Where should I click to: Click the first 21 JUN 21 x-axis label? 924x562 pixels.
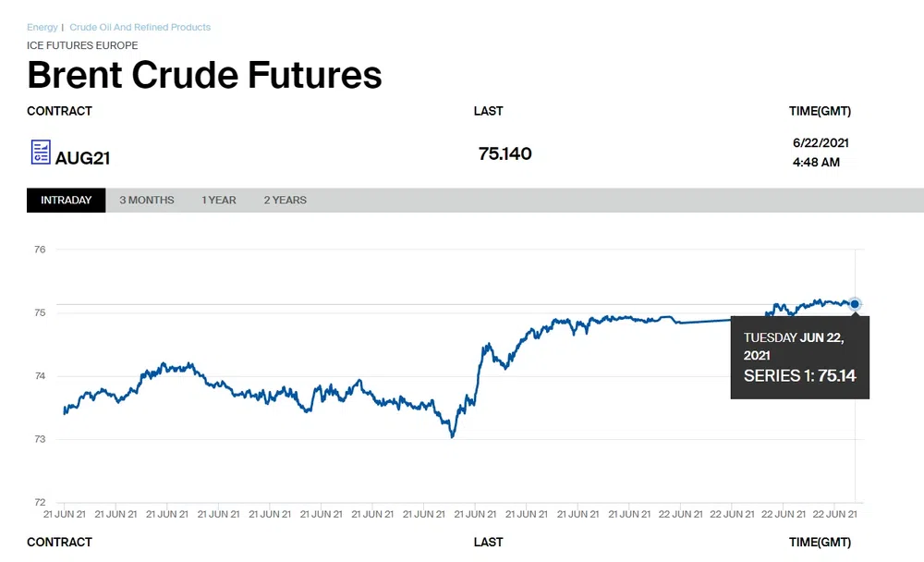(65, 515)
